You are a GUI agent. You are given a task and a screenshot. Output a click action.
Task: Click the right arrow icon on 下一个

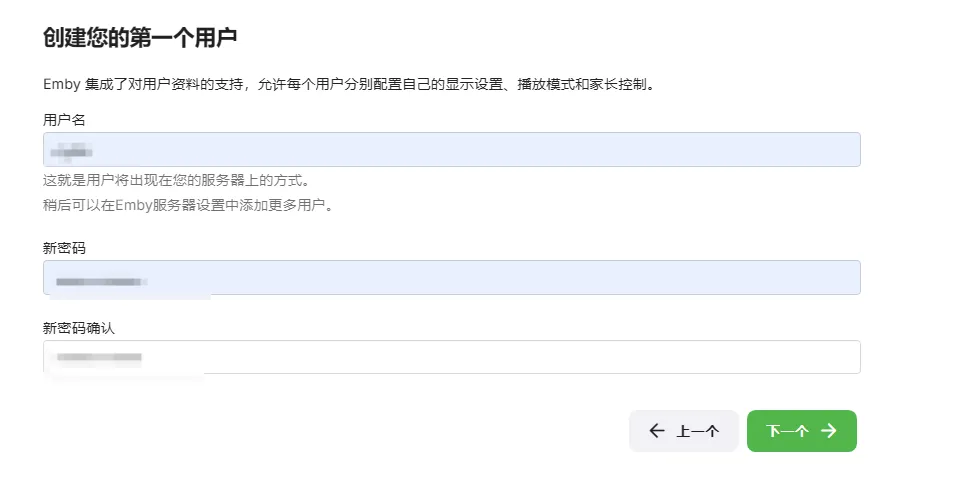tap(828, 431)
